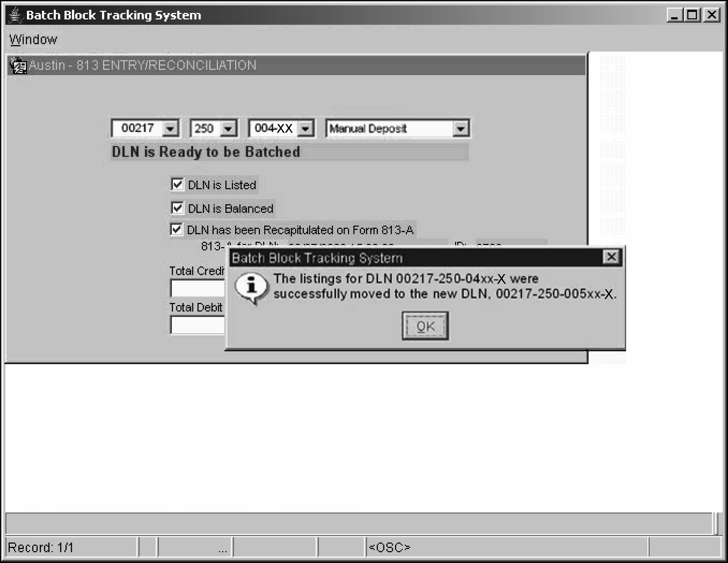Click the 813 Entry/Reconciliation window icon
This screenshot has height=563, width=728.
click(x=18, y=66)
